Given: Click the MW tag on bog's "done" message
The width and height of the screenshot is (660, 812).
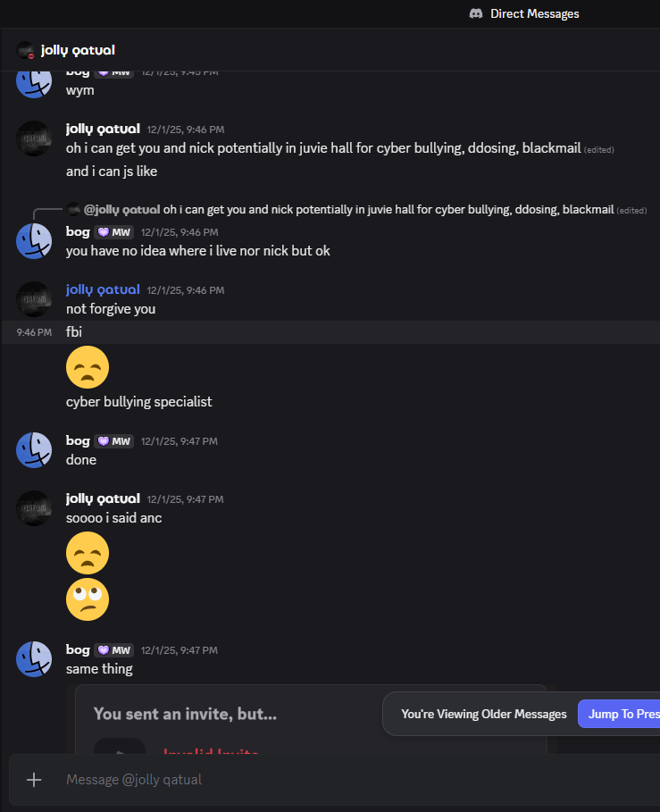Looking at the screenshot, I should 113,441.
